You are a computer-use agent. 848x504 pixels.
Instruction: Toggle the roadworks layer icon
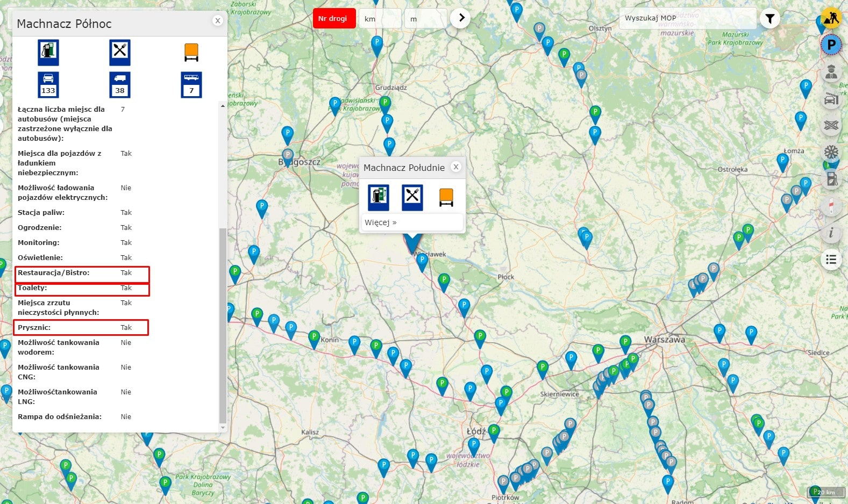[x=831, y=18]
